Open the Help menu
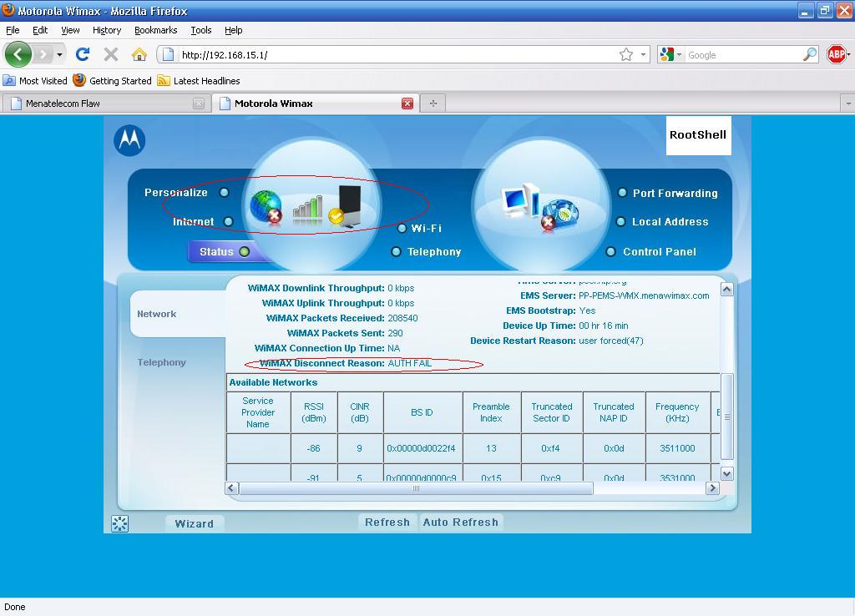 [x=234, y=30]
